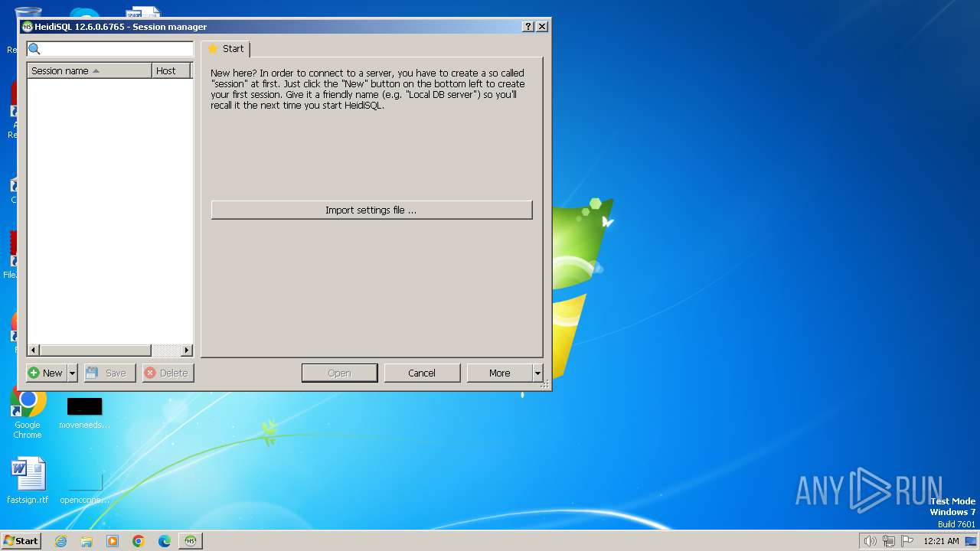Image resolution: width=980 pixels, height=551 pixels.
Task: Sort by Session name column header
Action: [90, 70]
